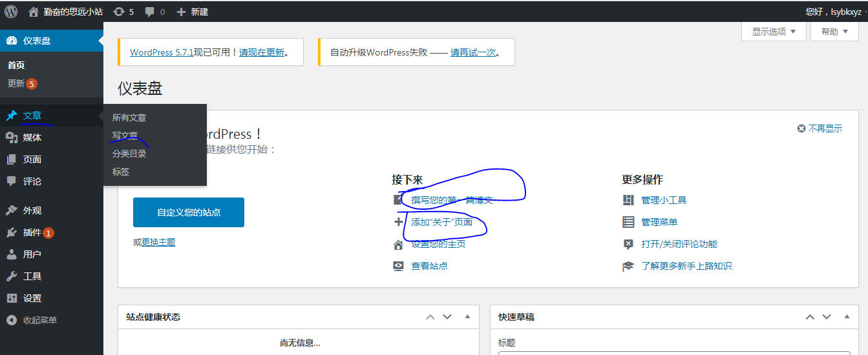Click the updates icon showing 5
868x355 pixels.
pos(119,12)
